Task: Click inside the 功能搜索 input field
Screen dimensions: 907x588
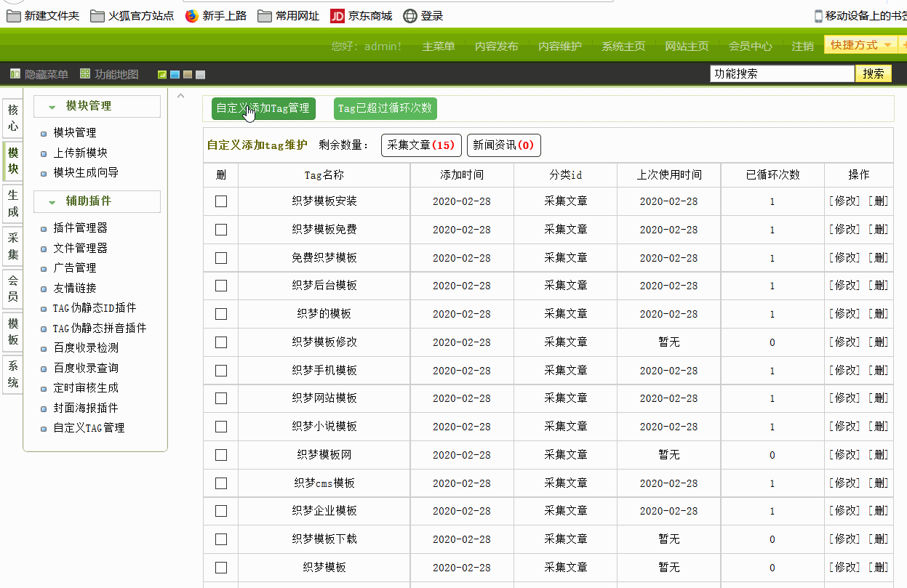Action: pos(782,73)
